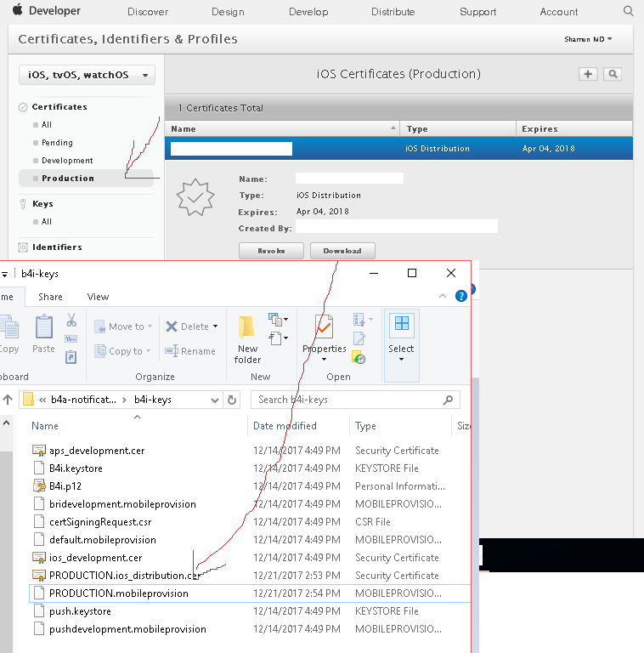
Task: Select certSigningRequest.csr file
Action: (x=100, y=522)
